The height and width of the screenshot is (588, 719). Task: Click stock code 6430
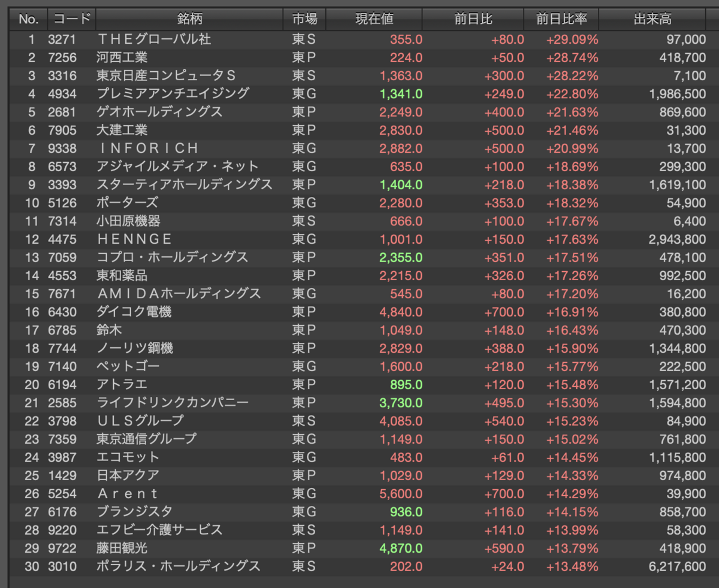(62, 312)
